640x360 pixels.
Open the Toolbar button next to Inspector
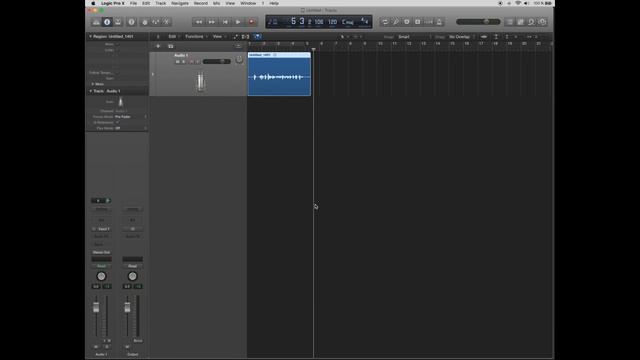[x=118, y=22]
